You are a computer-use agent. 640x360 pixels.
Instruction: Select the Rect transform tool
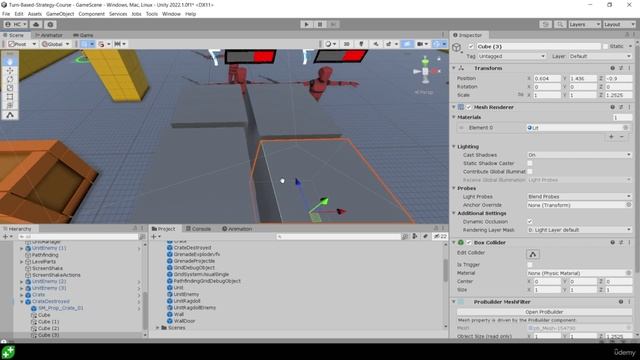click(x=10, y=97)
